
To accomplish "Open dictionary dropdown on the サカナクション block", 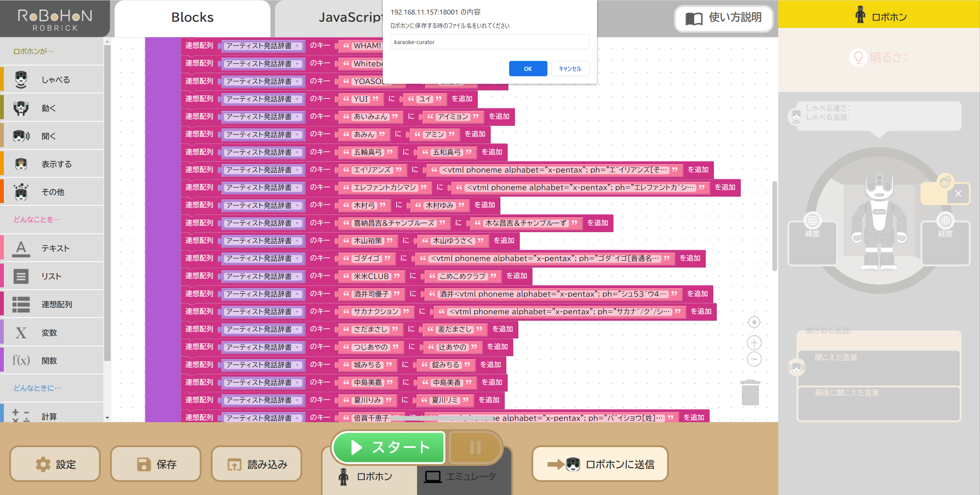I will pyautogui.click(x=298, y=311).
